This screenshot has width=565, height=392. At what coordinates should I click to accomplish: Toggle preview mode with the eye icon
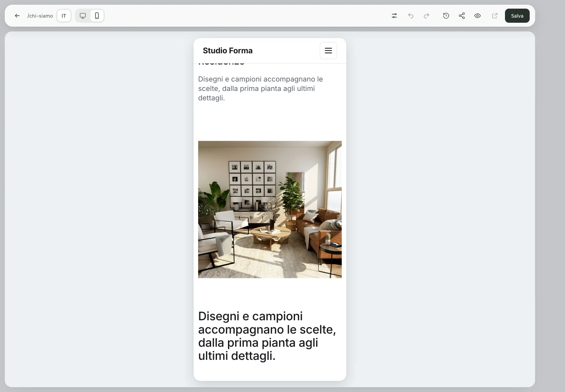point(478,16)
